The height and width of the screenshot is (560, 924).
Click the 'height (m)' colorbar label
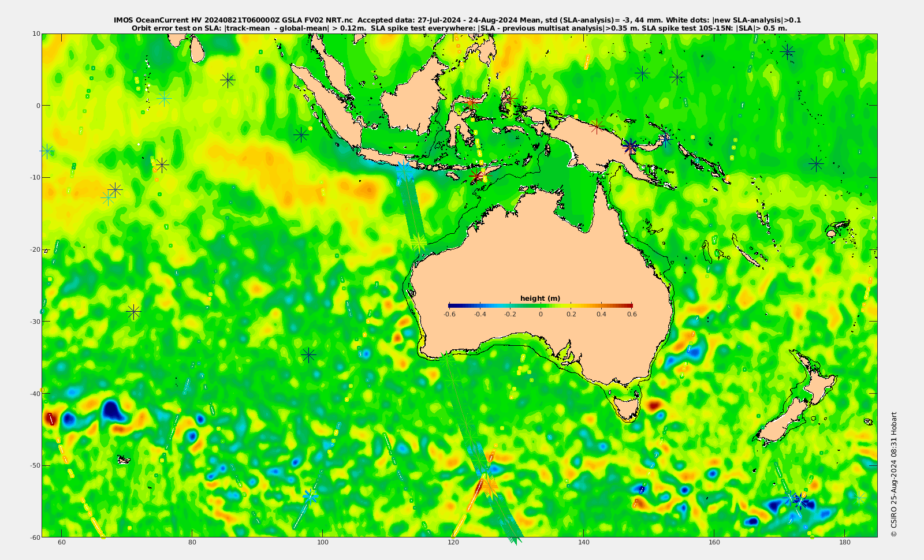pyautogui.click(x=540, y=298)
